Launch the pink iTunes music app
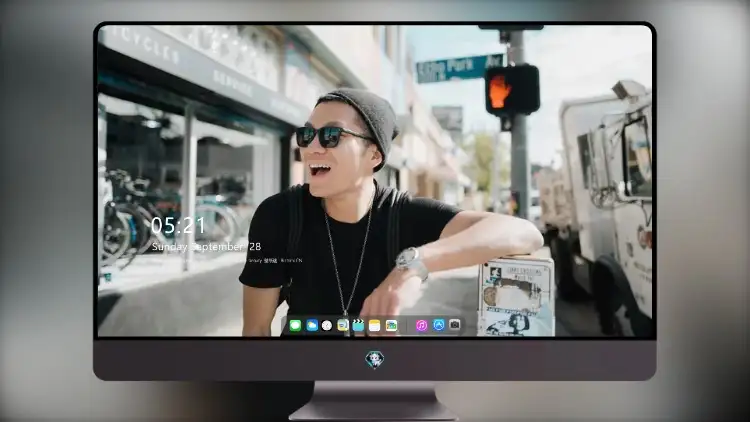This screenshot has width=750, height=422. point(421,326)
